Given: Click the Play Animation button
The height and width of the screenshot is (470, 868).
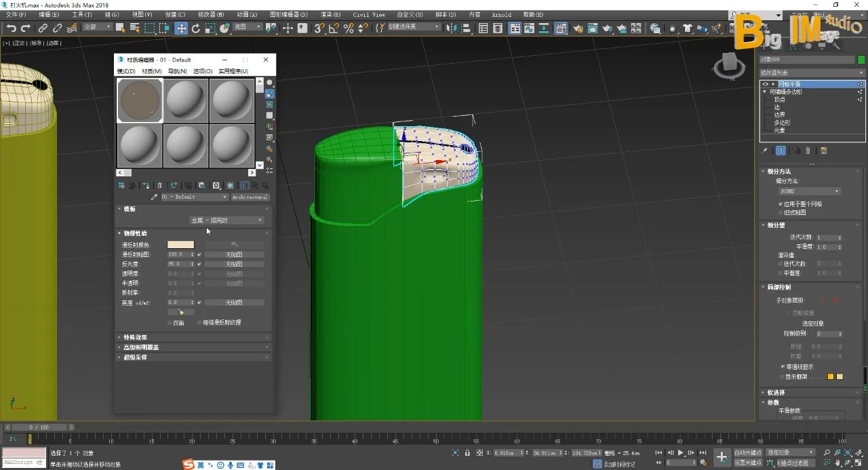Looking at the screenshot, I should 680,452.
